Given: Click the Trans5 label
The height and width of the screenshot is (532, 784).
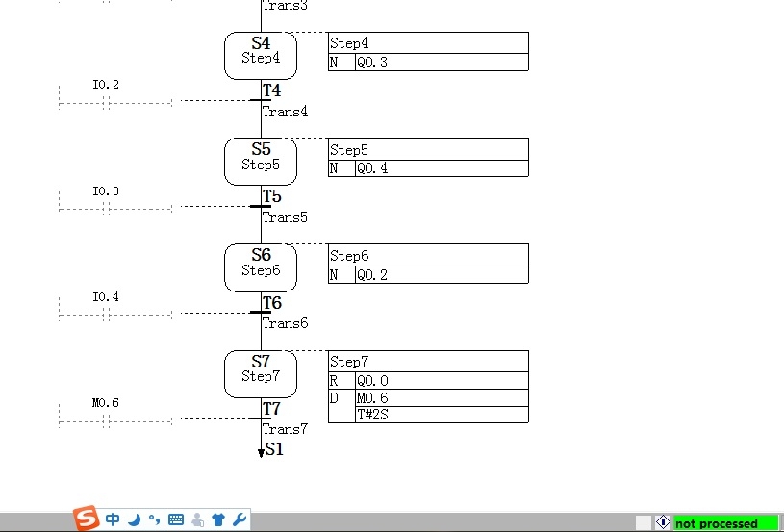Looking at the screenshot, I should click(x=285, y=217).
